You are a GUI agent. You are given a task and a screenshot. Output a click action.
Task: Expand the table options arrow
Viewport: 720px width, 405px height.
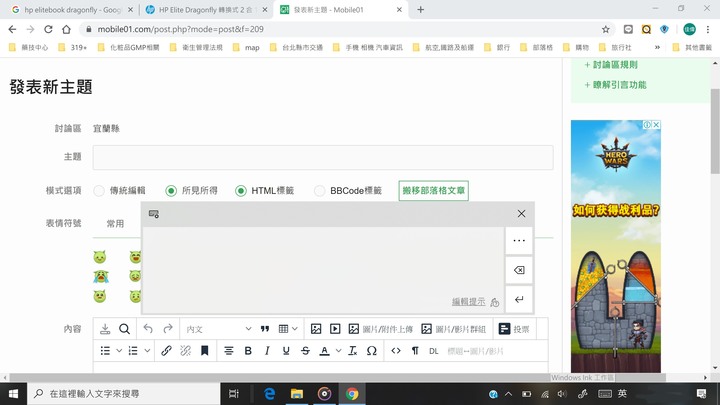(x=295, y=329)
